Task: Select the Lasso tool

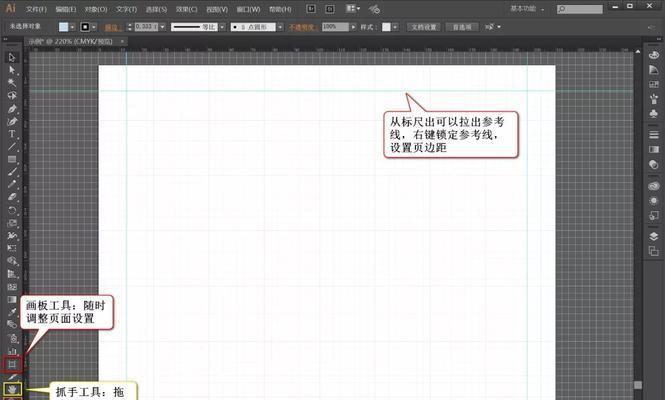Action: (x=12, y=95)
